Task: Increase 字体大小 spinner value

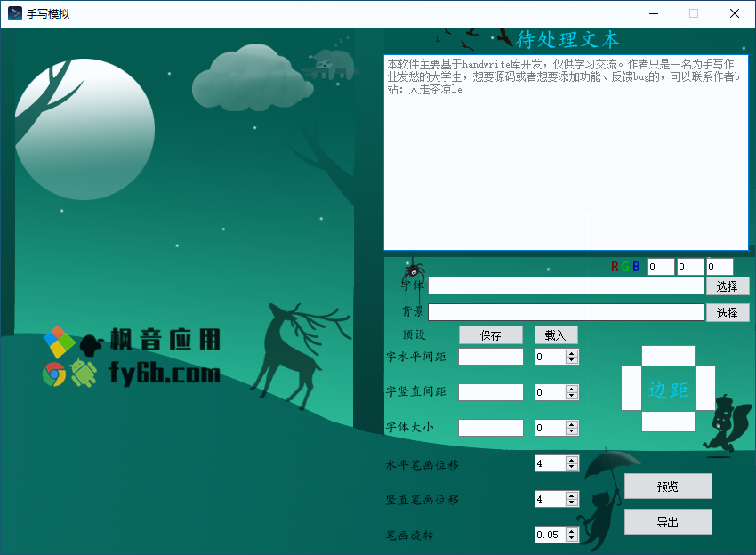Action: (x=572, y=424)
